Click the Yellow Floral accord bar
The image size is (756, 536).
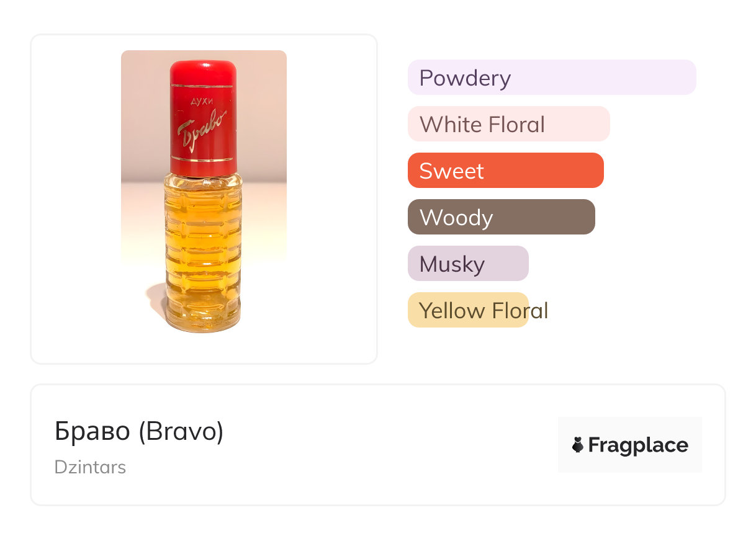tap(468, 310)
